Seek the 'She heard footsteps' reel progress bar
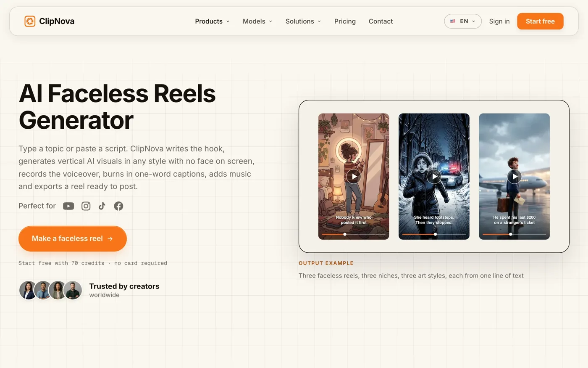Screen dimensions: 588x368 click(x=434, y=234)
